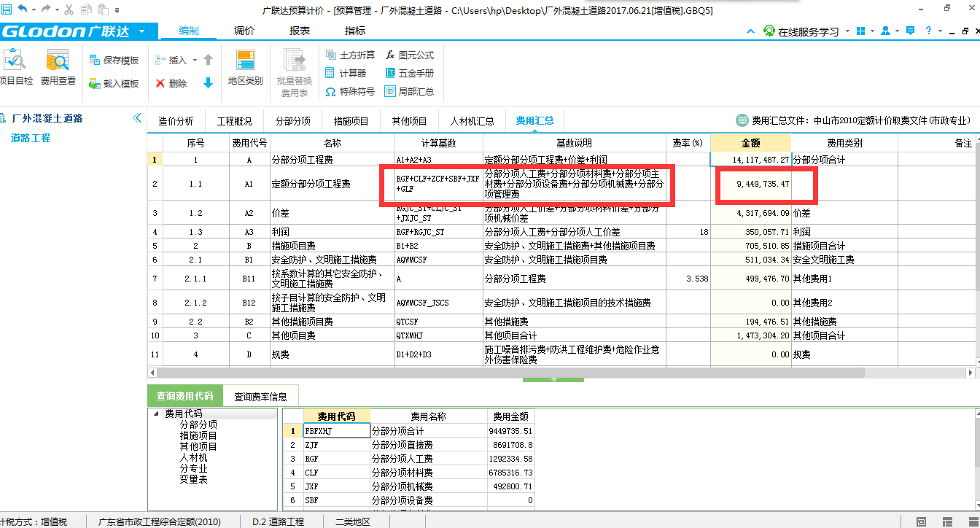Select 人材机 in 费用代码 tree
The width and height of the screenshot is (980, 528).
click(193, 457)
